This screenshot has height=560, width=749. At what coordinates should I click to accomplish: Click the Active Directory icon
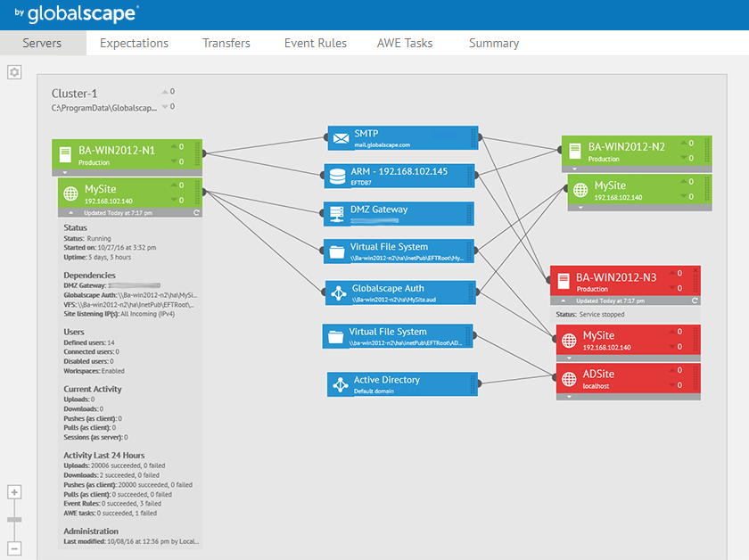341,384
